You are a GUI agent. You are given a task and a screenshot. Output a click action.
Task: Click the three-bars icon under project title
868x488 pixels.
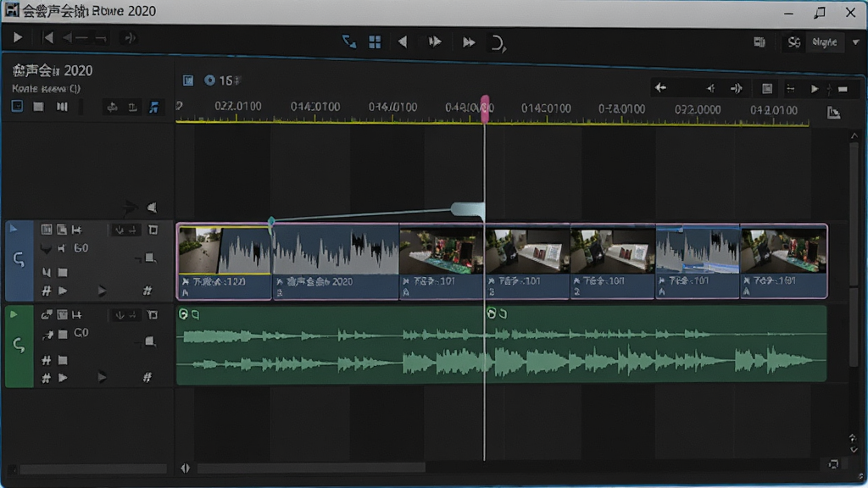point(62,106)
